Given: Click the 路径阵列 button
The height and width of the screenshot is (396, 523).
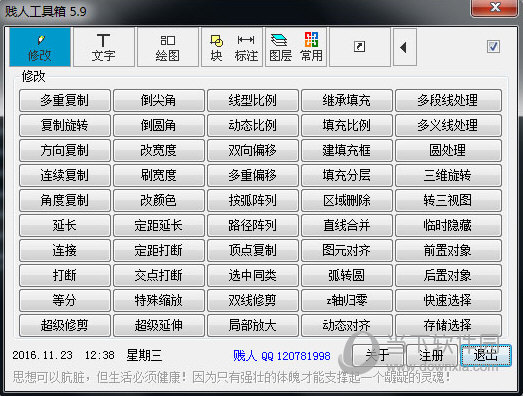Looking at the screenshot, I should pyautogui.click(x=253, y=225).
